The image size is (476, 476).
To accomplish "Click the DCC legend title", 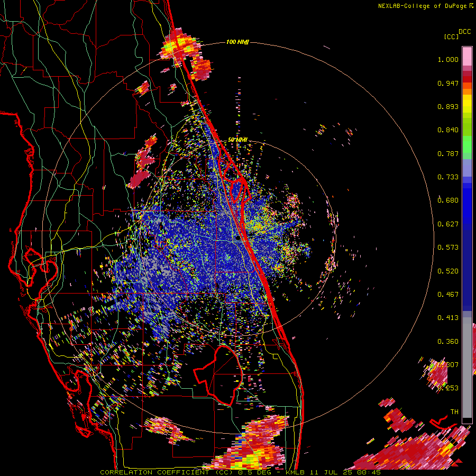I will pyautogui.click(x=464, y=32).
